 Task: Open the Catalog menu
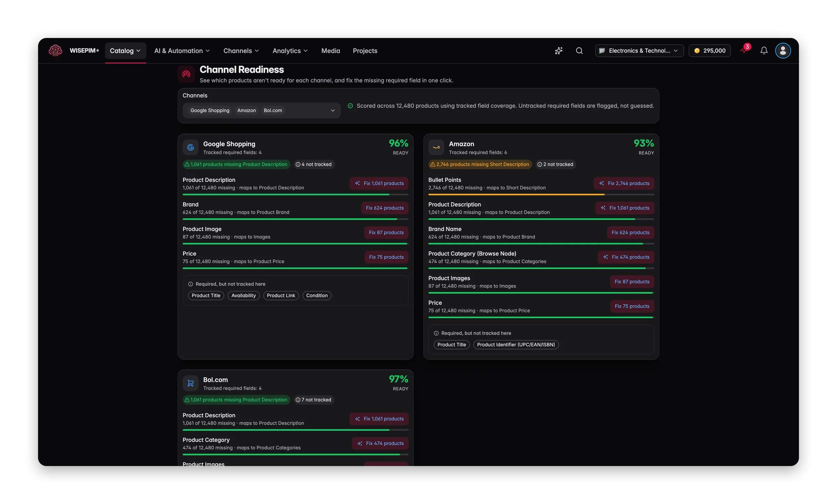coord(125,51)
